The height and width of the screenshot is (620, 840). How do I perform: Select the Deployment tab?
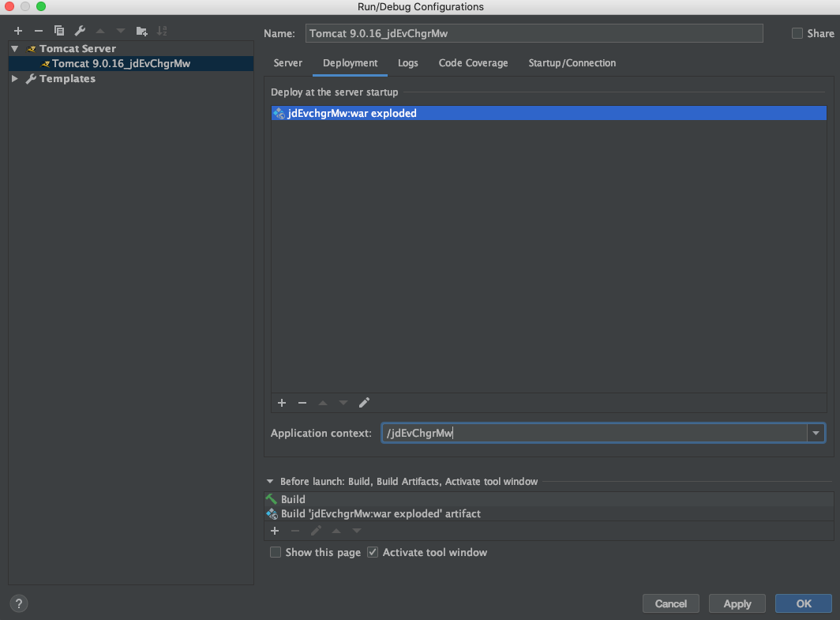[350, 62]
